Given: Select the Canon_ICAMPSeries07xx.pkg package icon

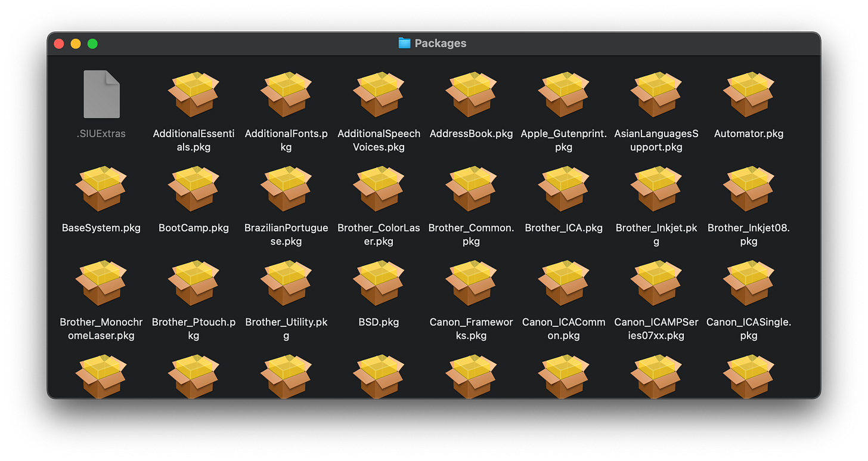Looking at the screenshot, I should 656,283.
